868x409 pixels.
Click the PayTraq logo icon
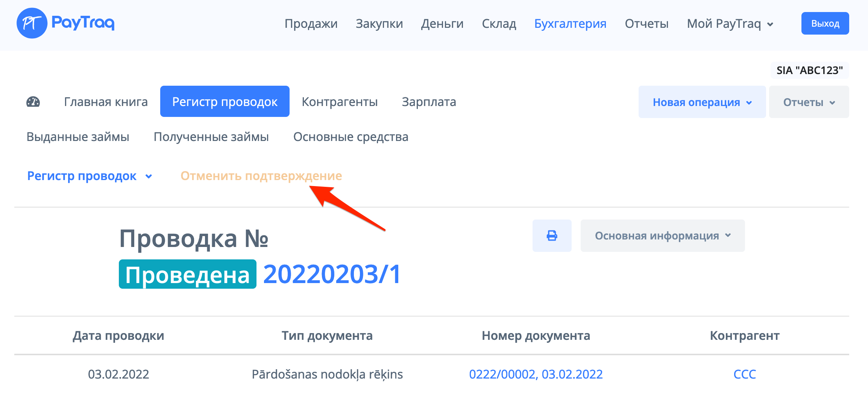(x=32, y=23)
